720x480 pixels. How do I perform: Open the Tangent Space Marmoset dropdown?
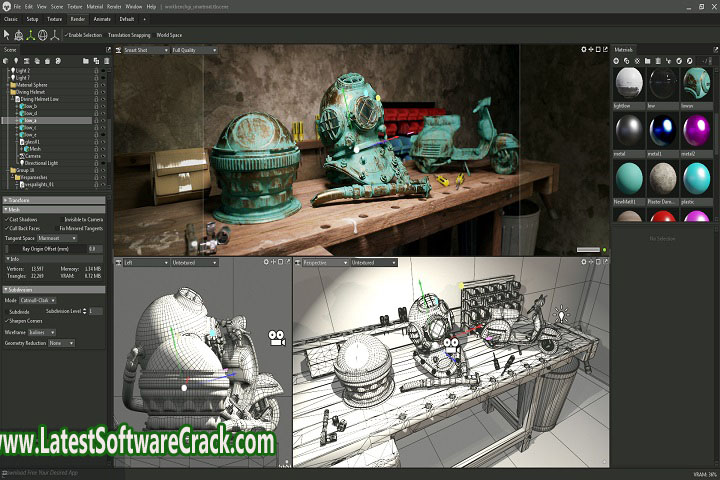click(56, 238)
